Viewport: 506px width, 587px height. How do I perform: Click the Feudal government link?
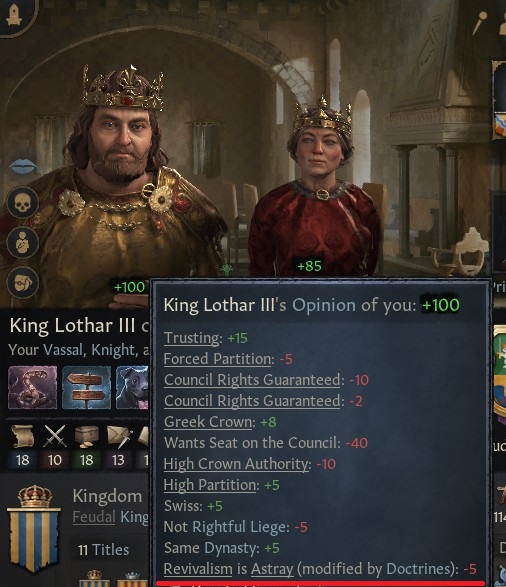pos(94,517)
